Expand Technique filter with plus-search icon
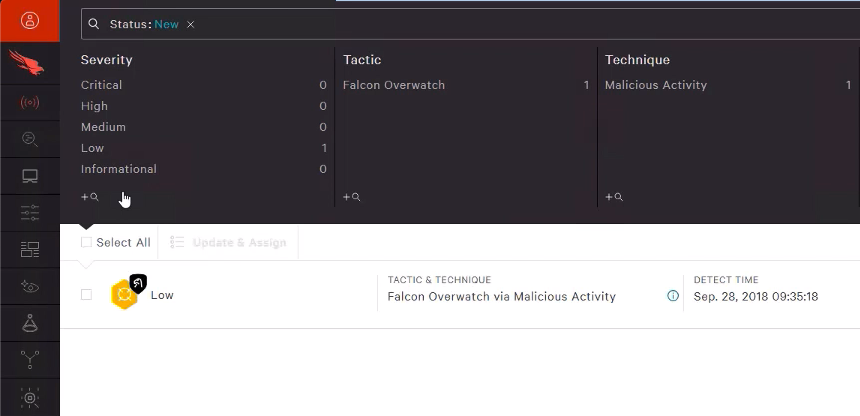Viewport: 860px width, 416px height. click(x=614, y=196)
